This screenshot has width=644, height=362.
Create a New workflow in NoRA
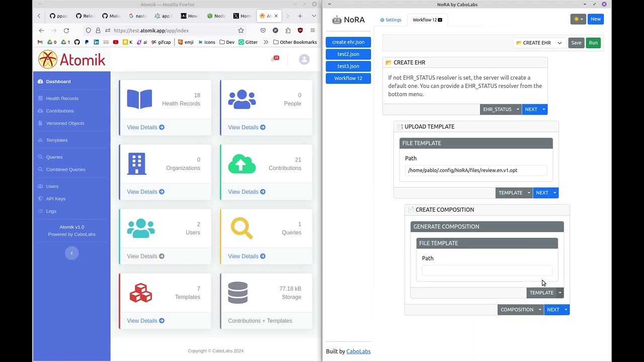tap(596, 19)
